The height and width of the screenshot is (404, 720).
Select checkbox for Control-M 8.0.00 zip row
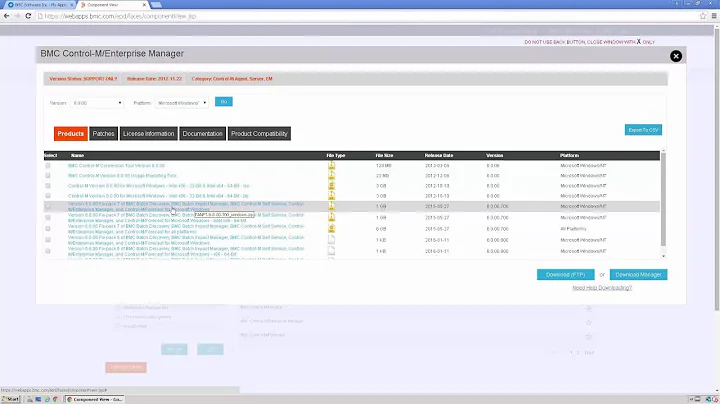coord(48,196)
